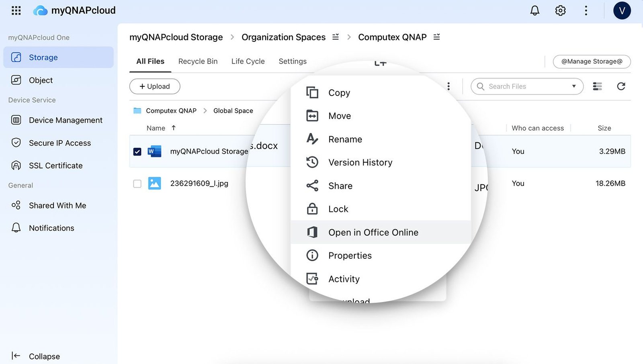Open Secure IP Access in sidebar
The image size is (643, 364).
pos(58,143)
